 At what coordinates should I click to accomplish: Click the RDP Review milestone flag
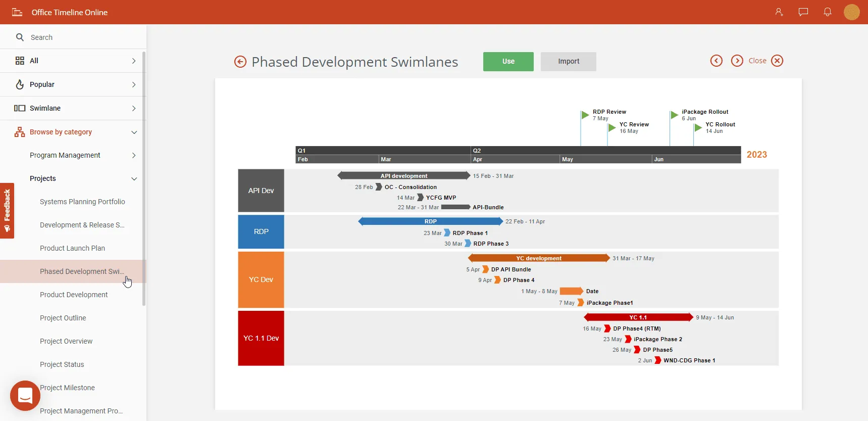tap(585, 115)
